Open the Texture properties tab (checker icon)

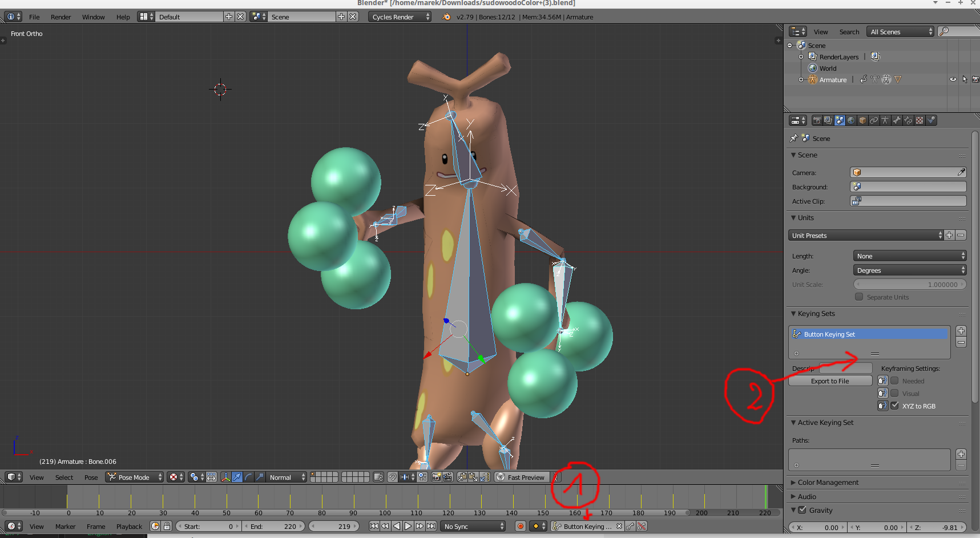pos(919,120)
